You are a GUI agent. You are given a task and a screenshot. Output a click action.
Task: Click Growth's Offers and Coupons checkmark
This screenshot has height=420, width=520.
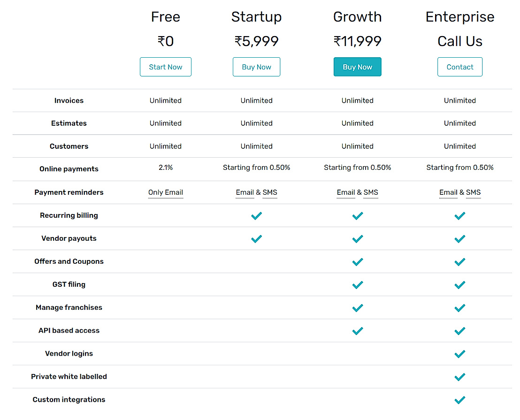click(x=357, y=262)
